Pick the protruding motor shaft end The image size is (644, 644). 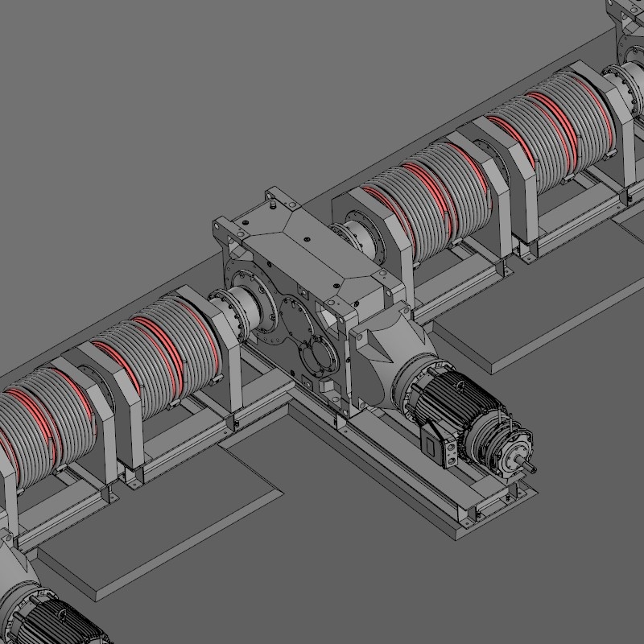pyautogui.click(x=529, y=466)
